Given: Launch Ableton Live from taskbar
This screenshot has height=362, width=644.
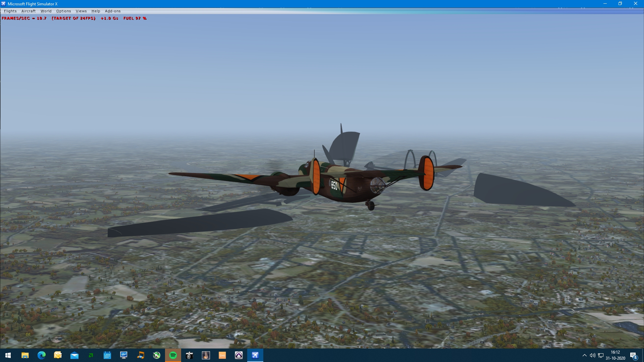Looking at the screenshot, I should 222,355.
